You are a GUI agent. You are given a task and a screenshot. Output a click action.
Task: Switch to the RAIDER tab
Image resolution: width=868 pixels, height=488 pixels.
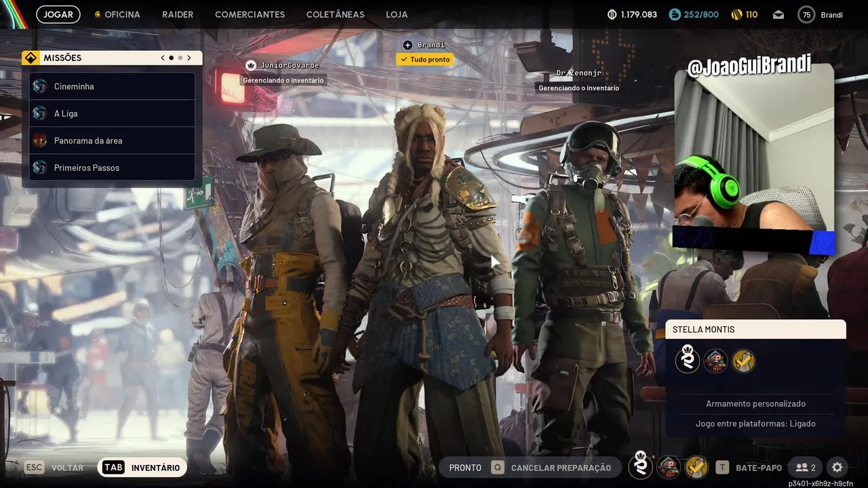[178, 14]
